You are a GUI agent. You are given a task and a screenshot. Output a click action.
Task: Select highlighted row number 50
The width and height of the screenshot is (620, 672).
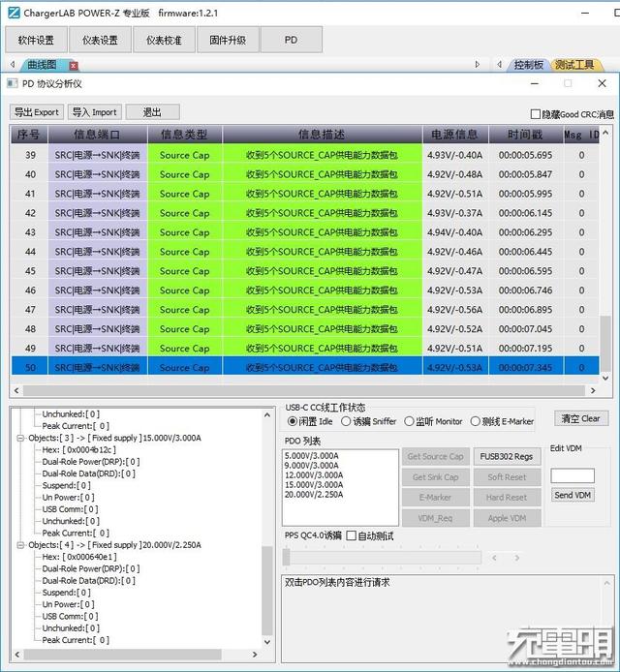pyautogui.click(x=305, y=367)
